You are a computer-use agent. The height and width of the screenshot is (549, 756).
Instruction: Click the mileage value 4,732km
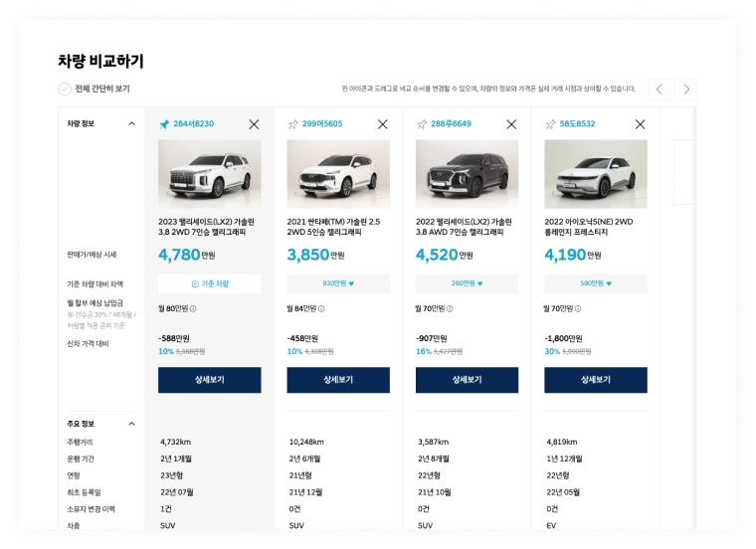click(175, 442)
